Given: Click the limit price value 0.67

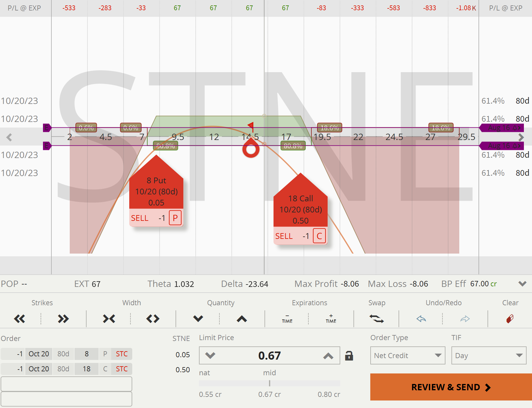Looking at the screenshot, I should [270, 356].
